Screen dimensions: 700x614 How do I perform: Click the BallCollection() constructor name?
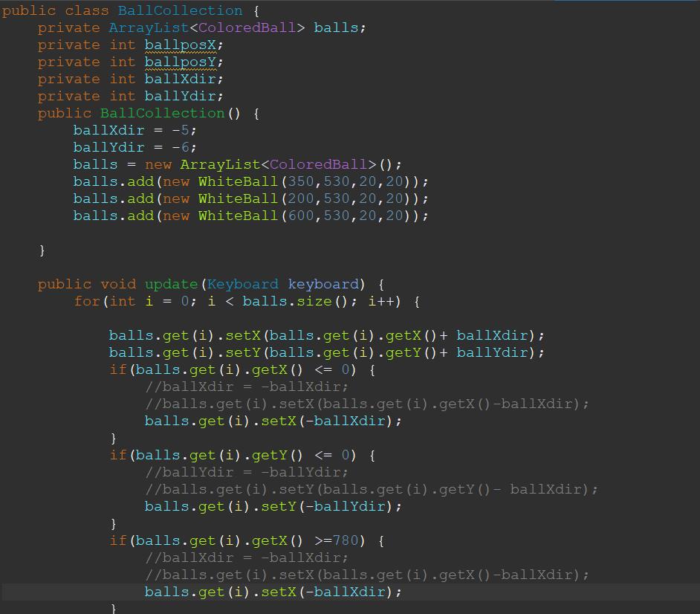[162, 113]
